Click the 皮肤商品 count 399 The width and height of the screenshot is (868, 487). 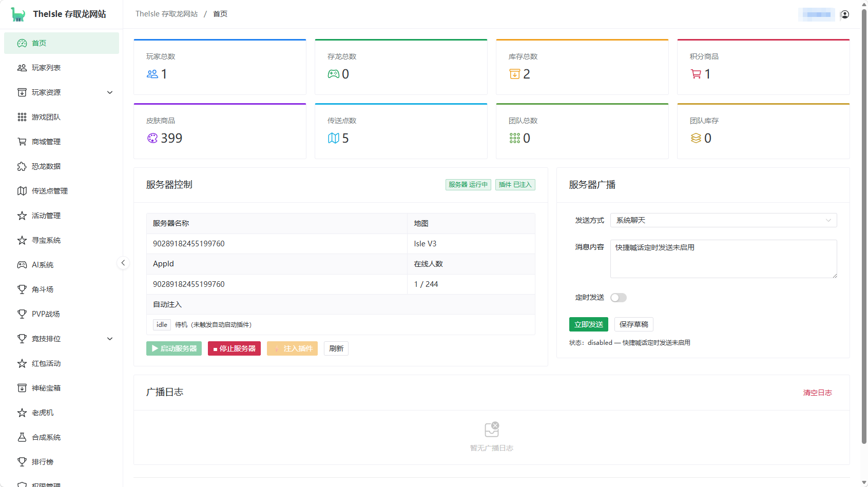(x=171, y=138)
